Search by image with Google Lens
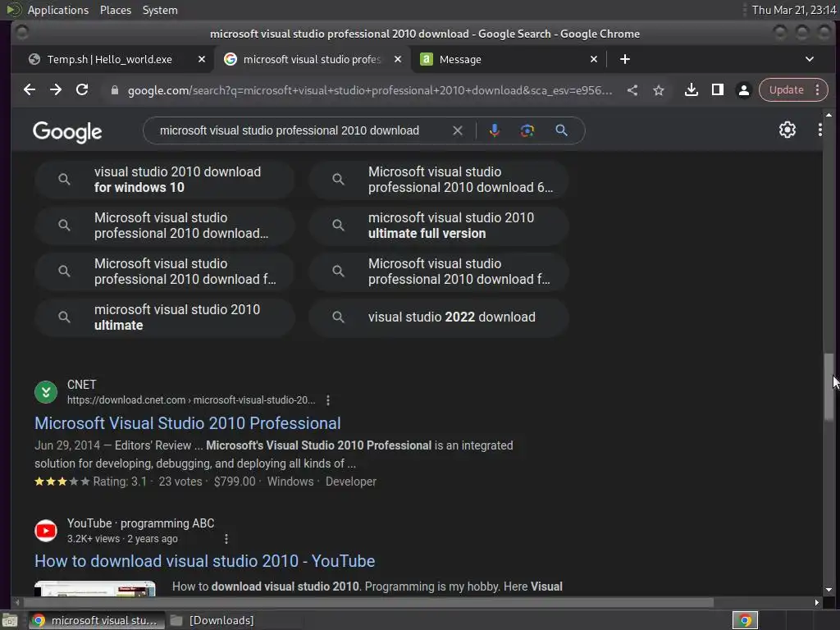The height and width of the screenshot is (630, 840). click(527, 130)
